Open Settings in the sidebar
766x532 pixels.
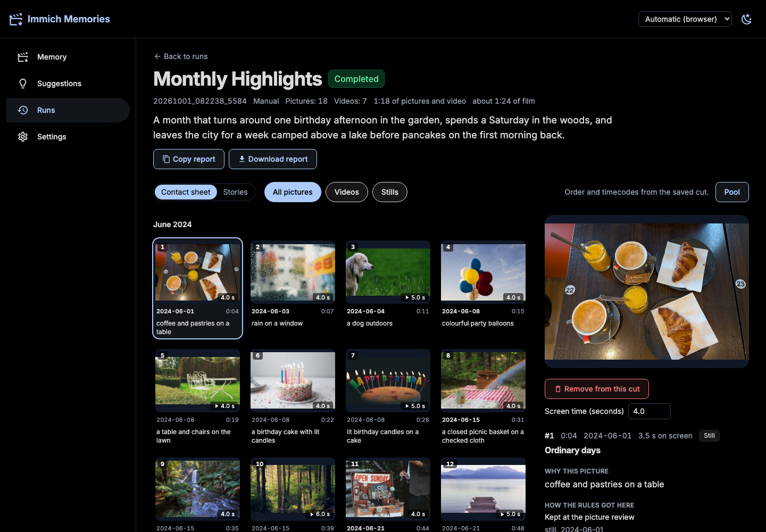[x=68, y=137]
